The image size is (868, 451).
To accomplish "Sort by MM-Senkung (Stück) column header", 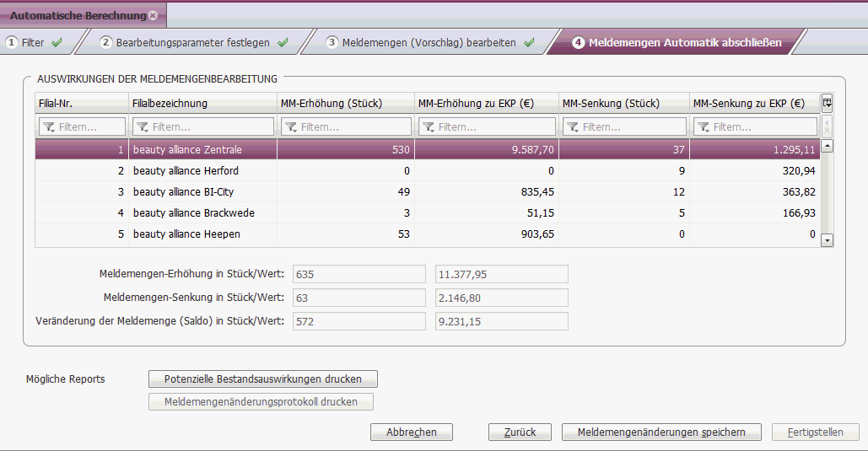I will tap(624, 103).
